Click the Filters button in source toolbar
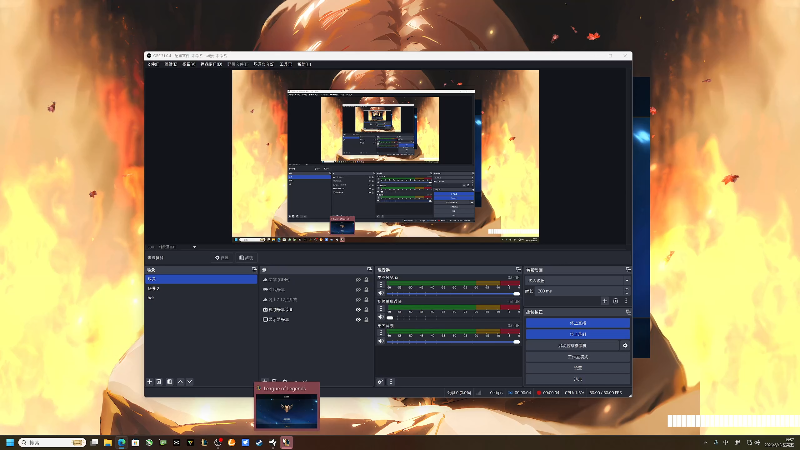 click(x=246, y=258)
